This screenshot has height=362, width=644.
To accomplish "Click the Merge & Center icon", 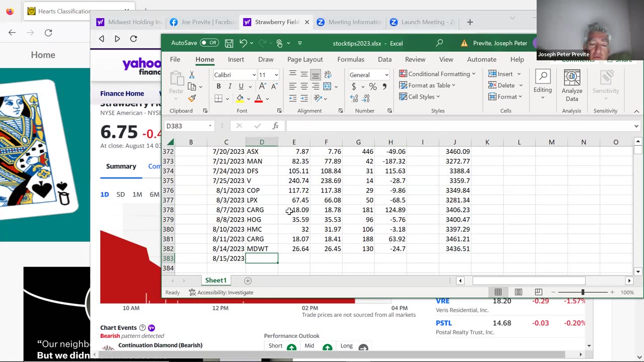I will click(328, 86).
